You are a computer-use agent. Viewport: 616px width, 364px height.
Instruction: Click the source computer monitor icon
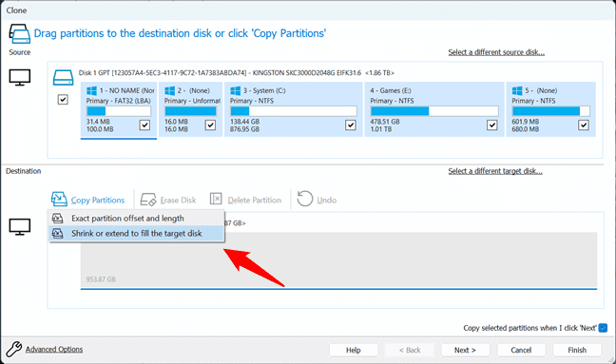coord(20,77)
